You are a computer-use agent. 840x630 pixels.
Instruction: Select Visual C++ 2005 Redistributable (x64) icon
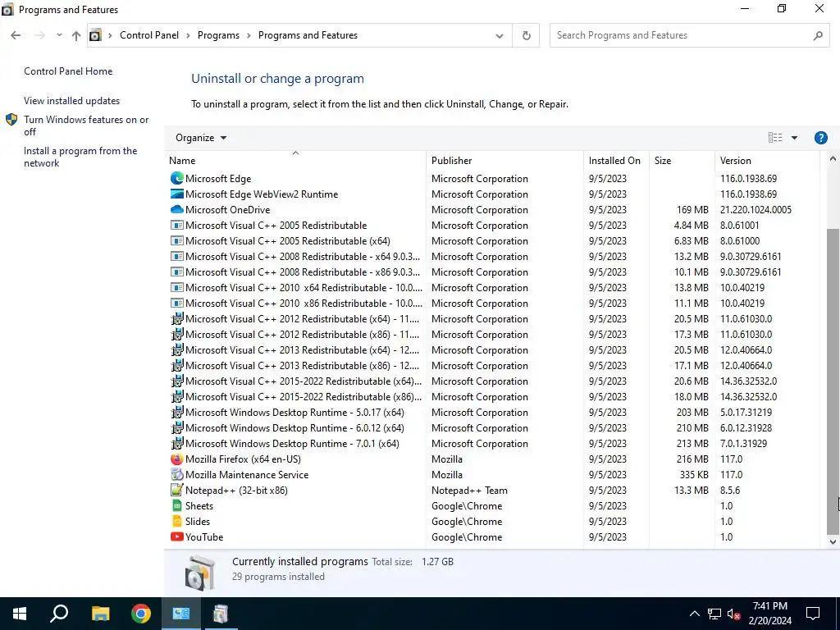click(x=177, y=240)
